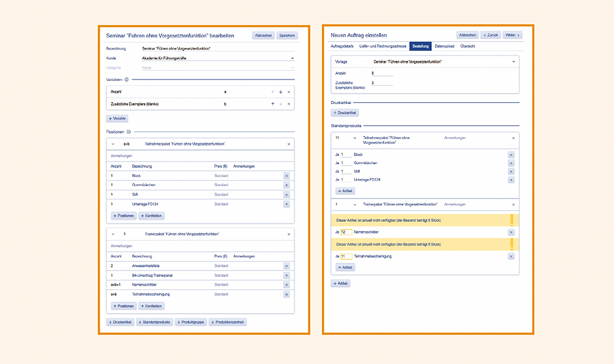The height and width of the screenshot is (364, 614).
Task: Collapse the Teilnehmerpaket position via its chevron
Action: point(112,143)
